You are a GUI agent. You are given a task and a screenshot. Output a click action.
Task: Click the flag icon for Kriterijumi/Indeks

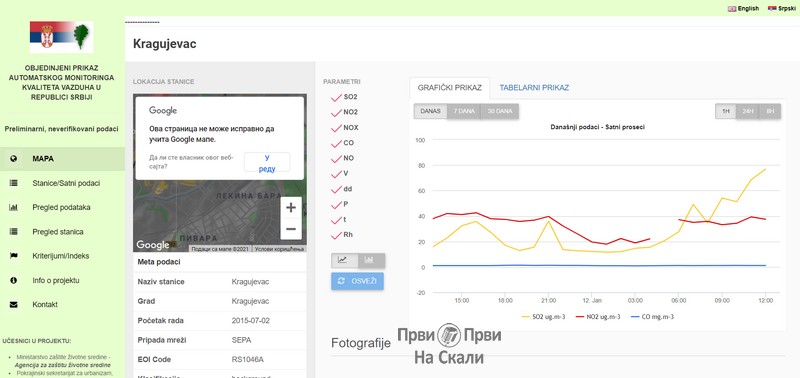click(13, 256)
